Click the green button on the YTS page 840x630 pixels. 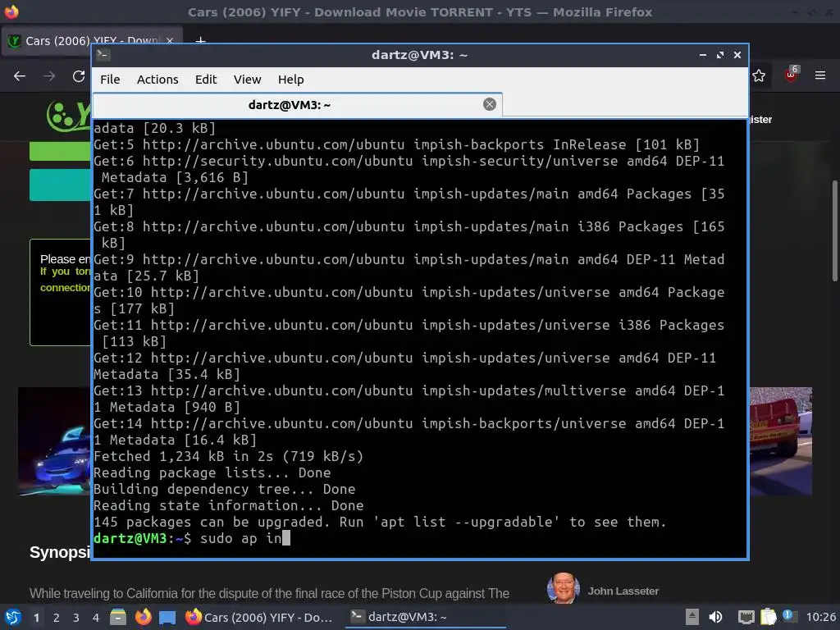(60, 152)
